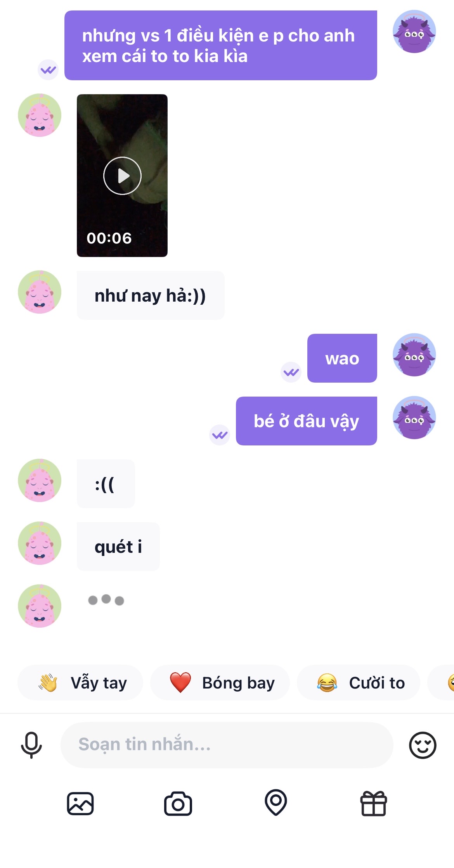The image size is (454, 868).
Task: Open the photo gallery icon
Action: point(80,804)
